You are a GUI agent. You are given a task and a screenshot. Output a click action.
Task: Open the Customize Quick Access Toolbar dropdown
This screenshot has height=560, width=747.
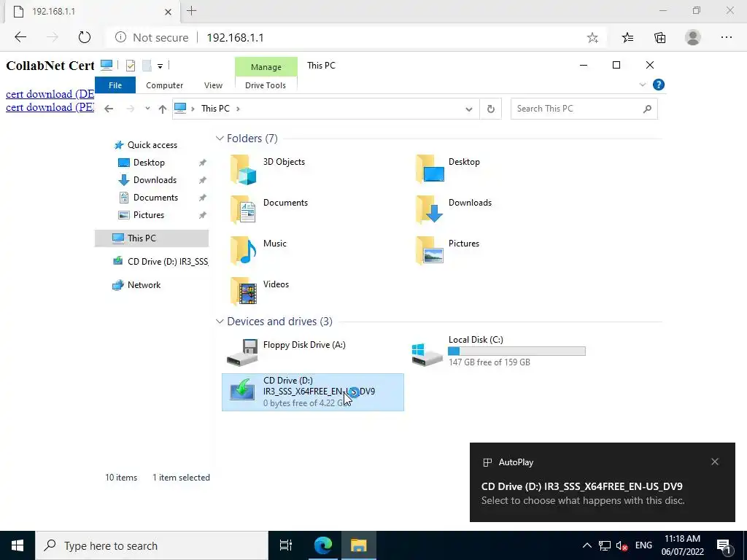pos(160,66)
